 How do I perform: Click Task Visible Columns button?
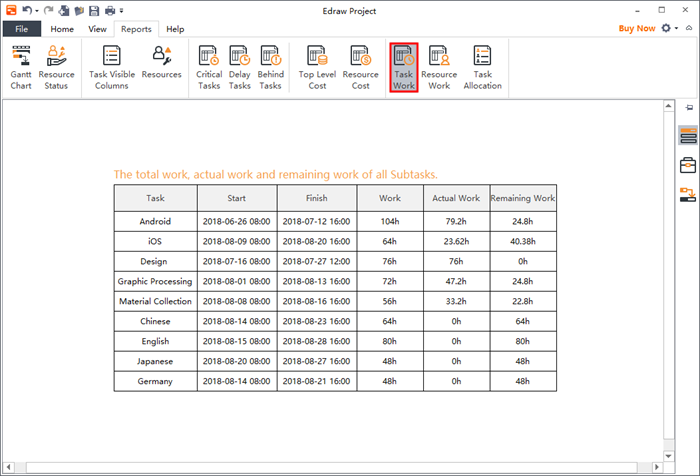[x=112, y=67]
